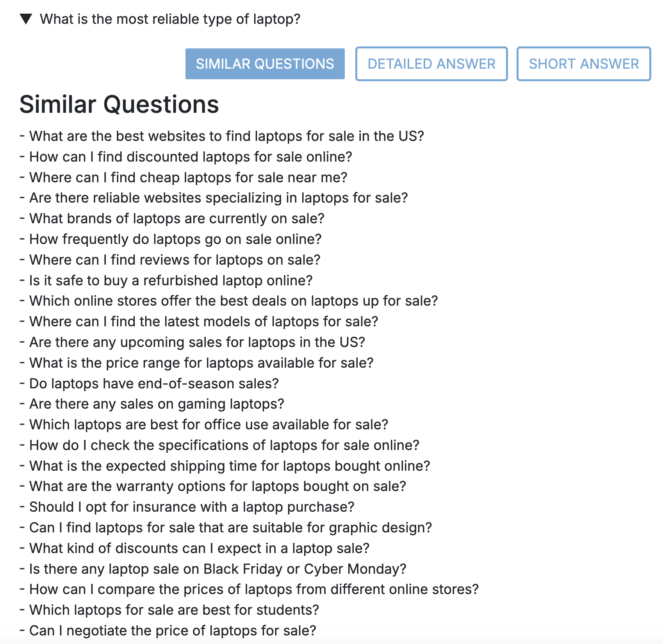663x644 pixels.
Task: Collapse the reliable laptop question disclosure triangle
Action: (x=26, y=19)
